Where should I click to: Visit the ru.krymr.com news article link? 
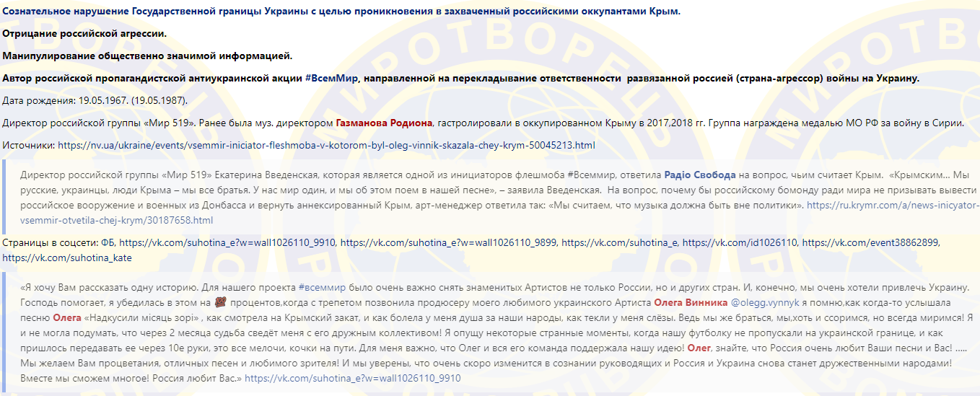click(x=892, y=206)
